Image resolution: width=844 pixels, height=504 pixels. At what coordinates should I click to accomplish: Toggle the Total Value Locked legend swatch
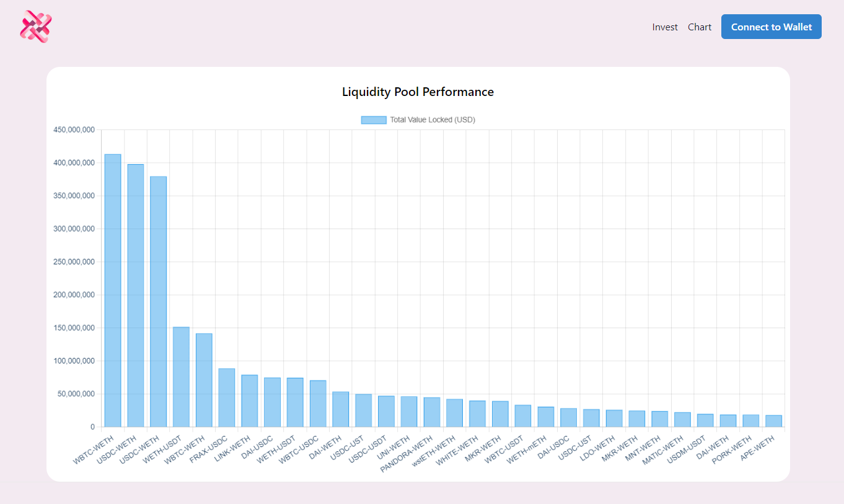click(x=374, y=120)
